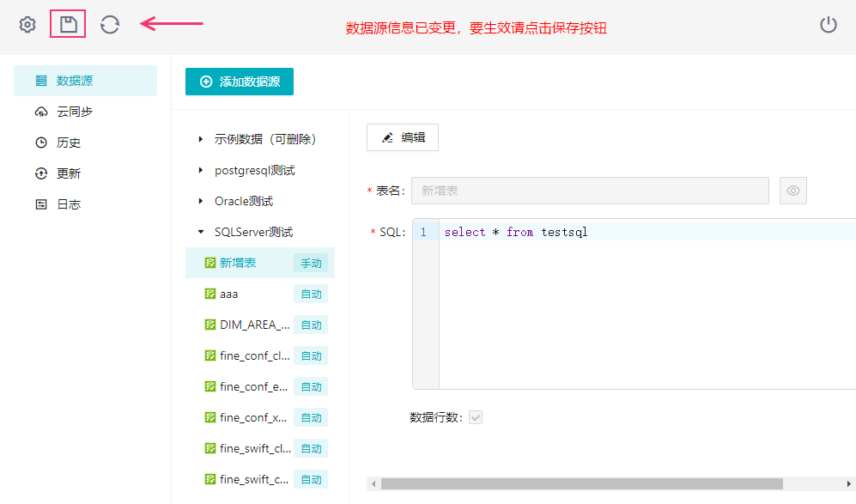The width and height of the screenshot is (856, 504).
Task: Click the 自动 tag on DIM_AREA_ row
Action: (x=311, y=325)
